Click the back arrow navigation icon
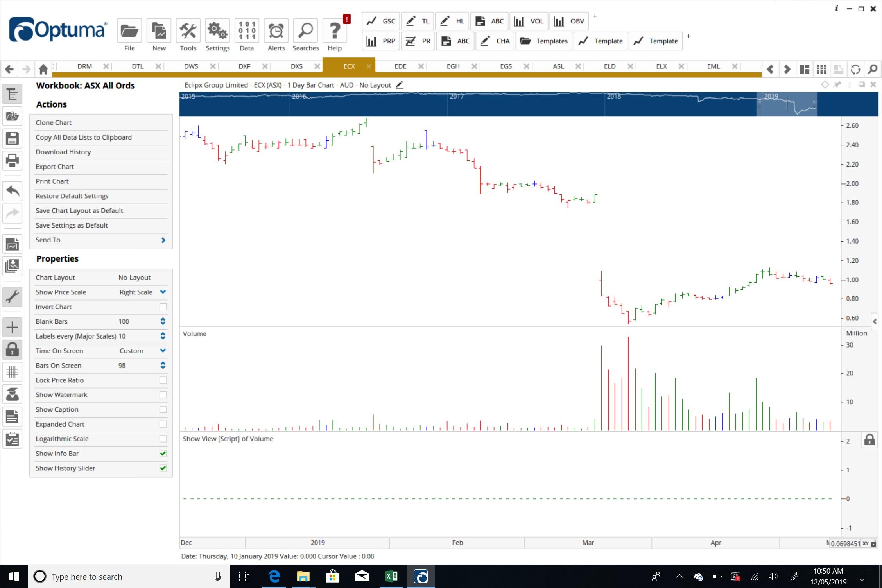Viewport: 882px width, 588px height. [x=10, y=69]
